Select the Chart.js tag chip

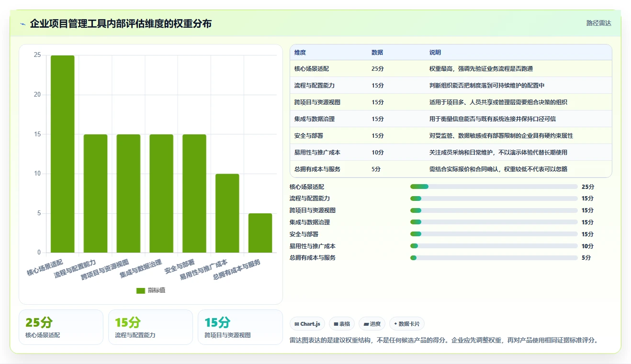[307, 324]
